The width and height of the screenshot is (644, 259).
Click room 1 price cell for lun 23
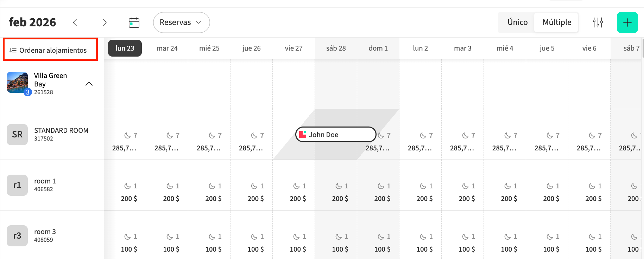click(129, 199)
